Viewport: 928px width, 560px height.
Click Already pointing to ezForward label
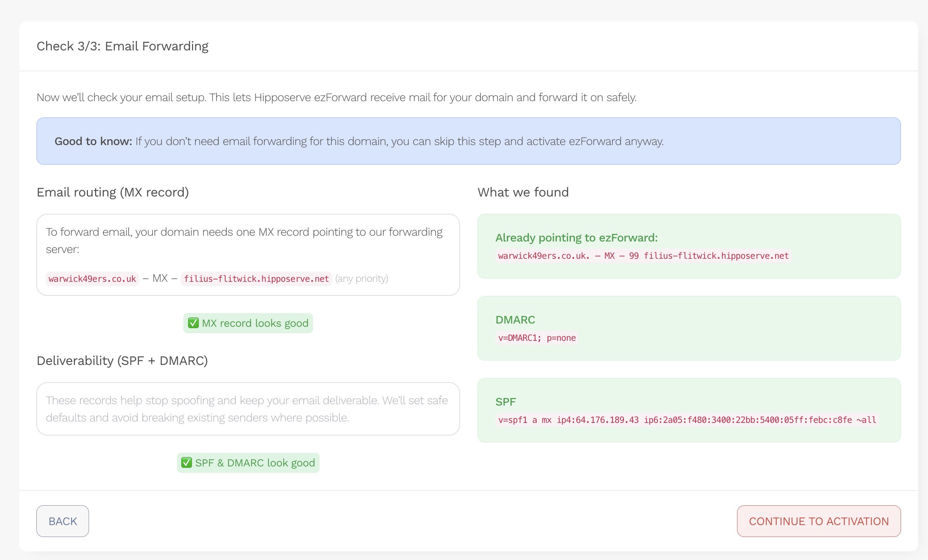coord(576,238)
